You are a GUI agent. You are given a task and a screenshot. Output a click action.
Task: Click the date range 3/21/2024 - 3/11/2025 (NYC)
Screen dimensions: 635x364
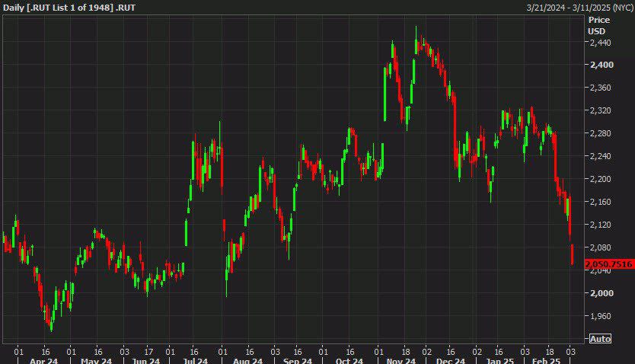click(x=579, y=8)
